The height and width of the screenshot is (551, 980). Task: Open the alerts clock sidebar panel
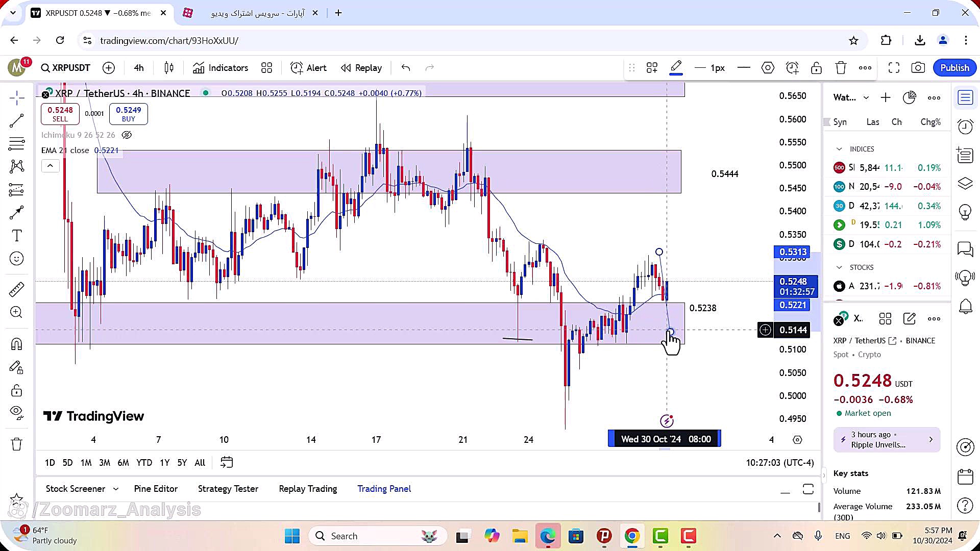pyautogui.click(x=965, y=127)
